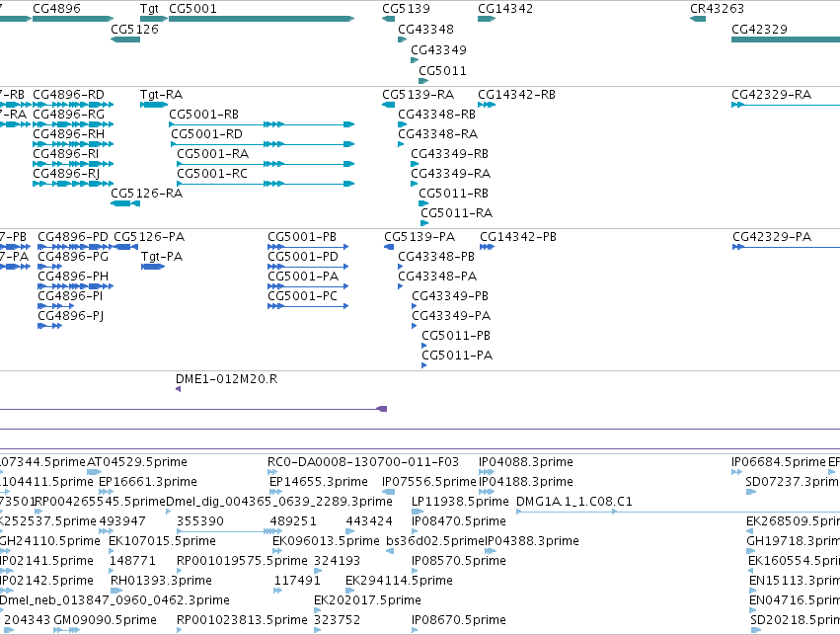Select transcript CG4896-RI
Viewport: 840px width, 635px height.
pos(66,154)
